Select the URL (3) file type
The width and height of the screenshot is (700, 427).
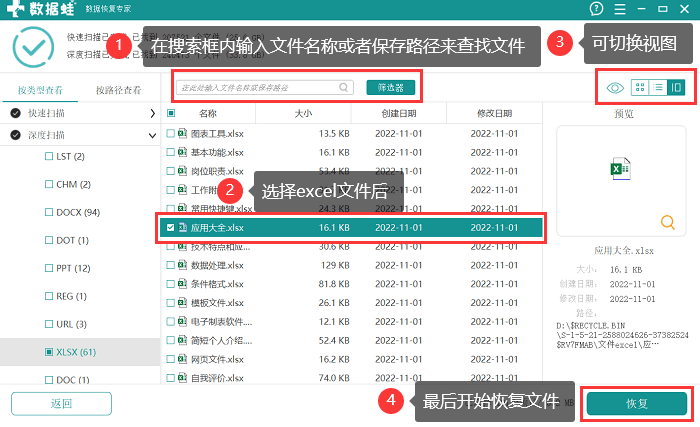coord(71,324)
